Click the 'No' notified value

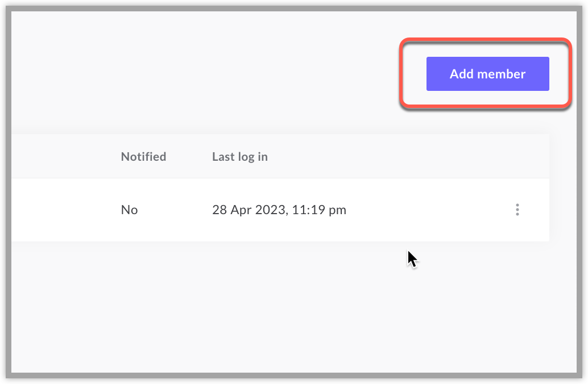pos(130,210)
